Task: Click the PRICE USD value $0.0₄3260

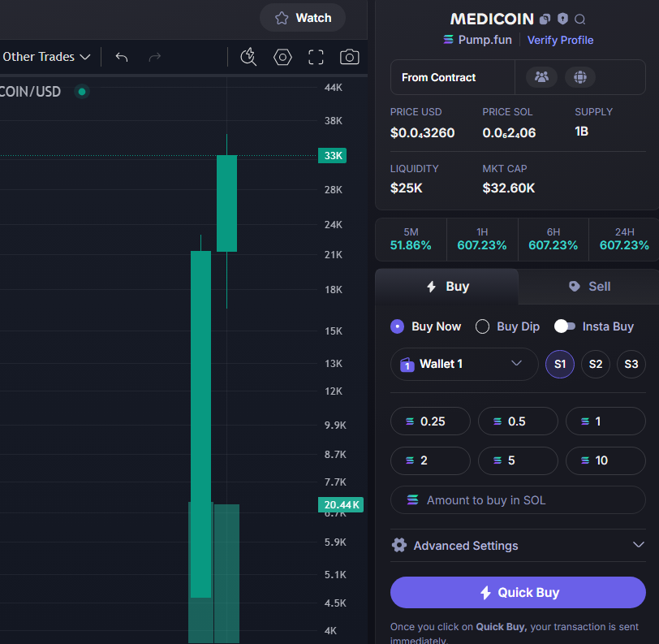Action: (x=422, y=133)
